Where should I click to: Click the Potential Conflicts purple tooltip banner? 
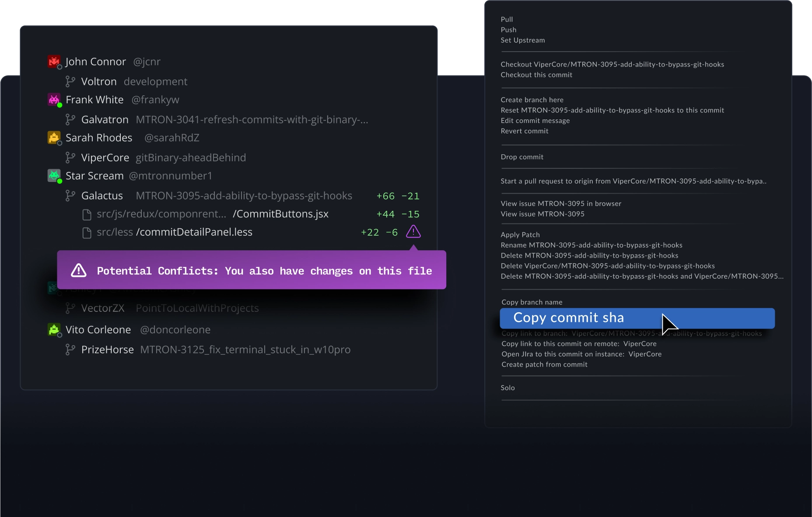click(x=252, y=270)
